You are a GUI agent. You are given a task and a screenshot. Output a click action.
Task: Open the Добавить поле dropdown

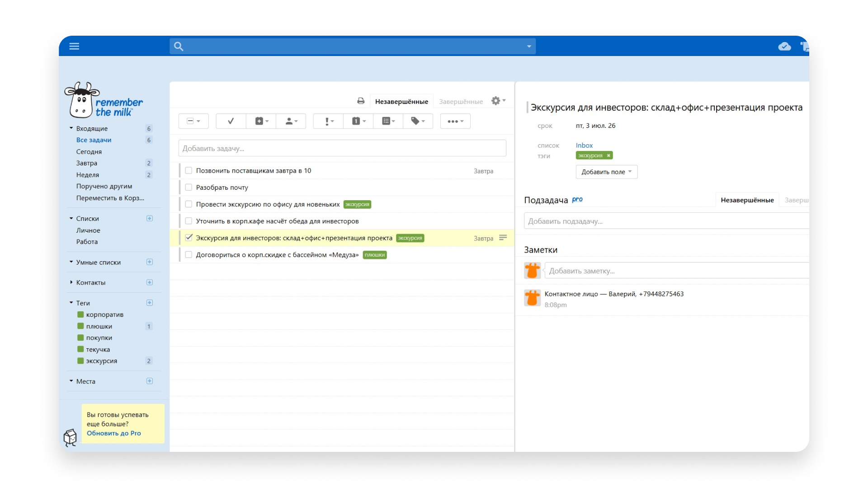[x=606, y=172]
